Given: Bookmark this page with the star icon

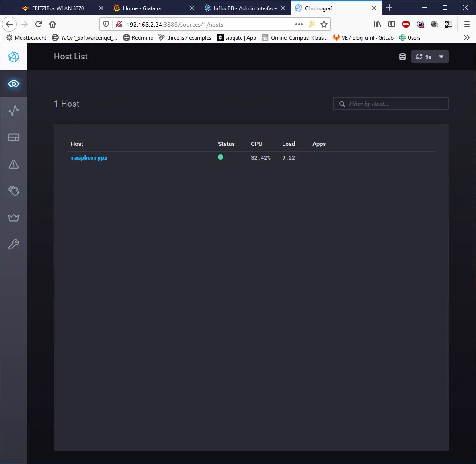Looking at the screenshot, I should click(x=324, y=24).
